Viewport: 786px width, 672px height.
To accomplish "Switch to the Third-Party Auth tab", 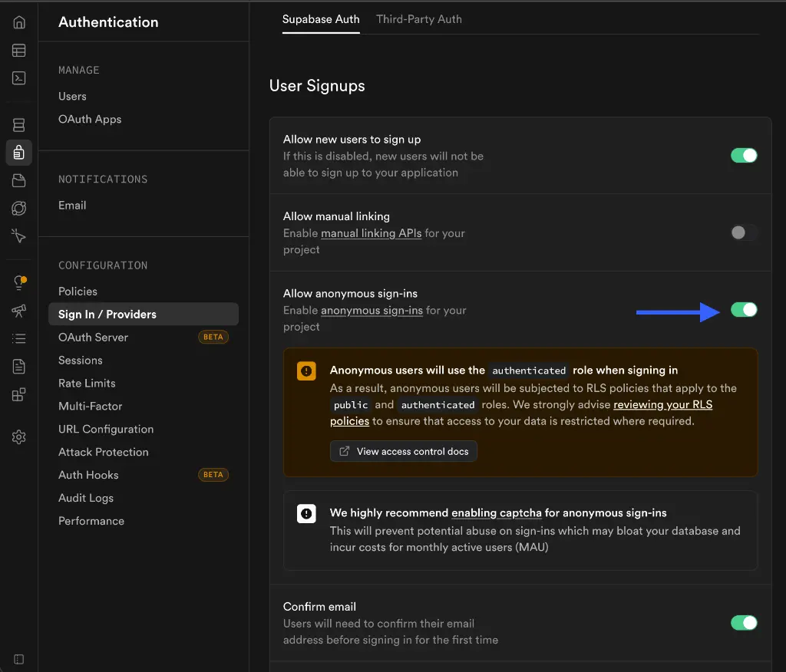I will click(x=419, y=19).
